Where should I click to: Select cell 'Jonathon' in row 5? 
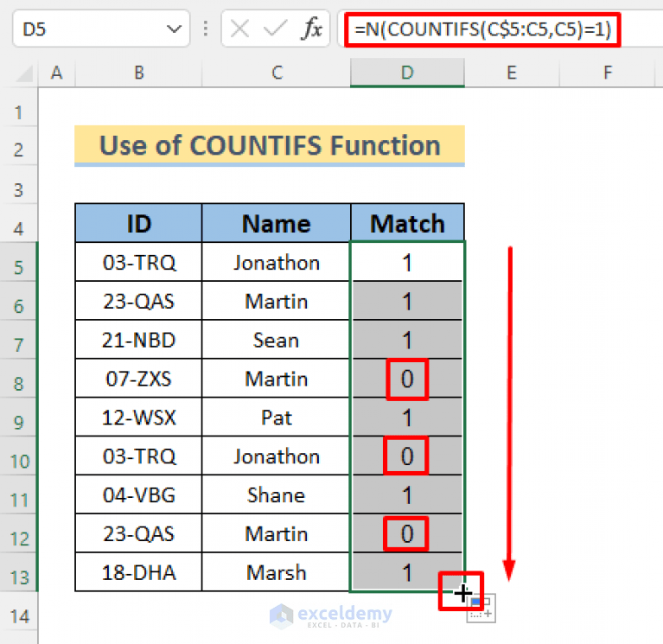(277, 262)
